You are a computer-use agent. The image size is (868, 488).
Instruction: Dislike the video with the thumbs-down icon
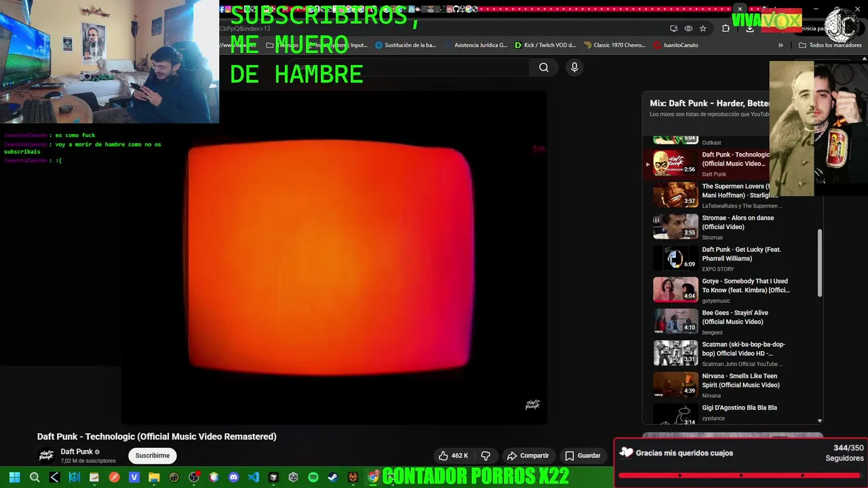(486, 455)
